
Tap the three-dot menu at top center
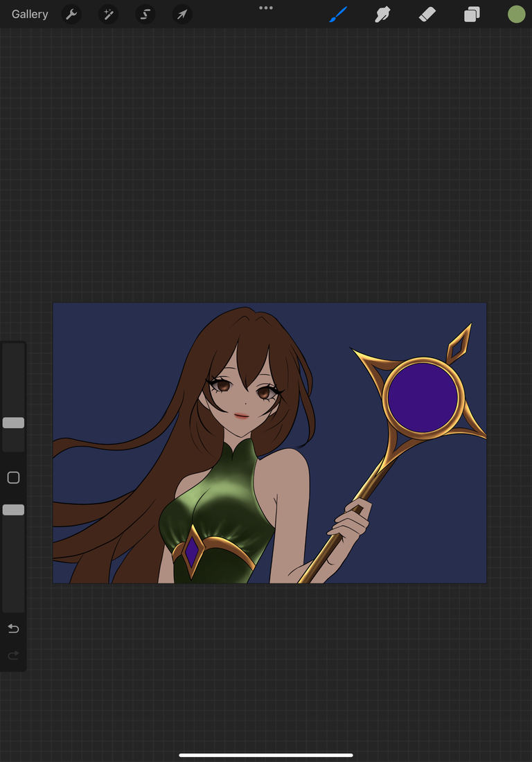tap(266, 8)
